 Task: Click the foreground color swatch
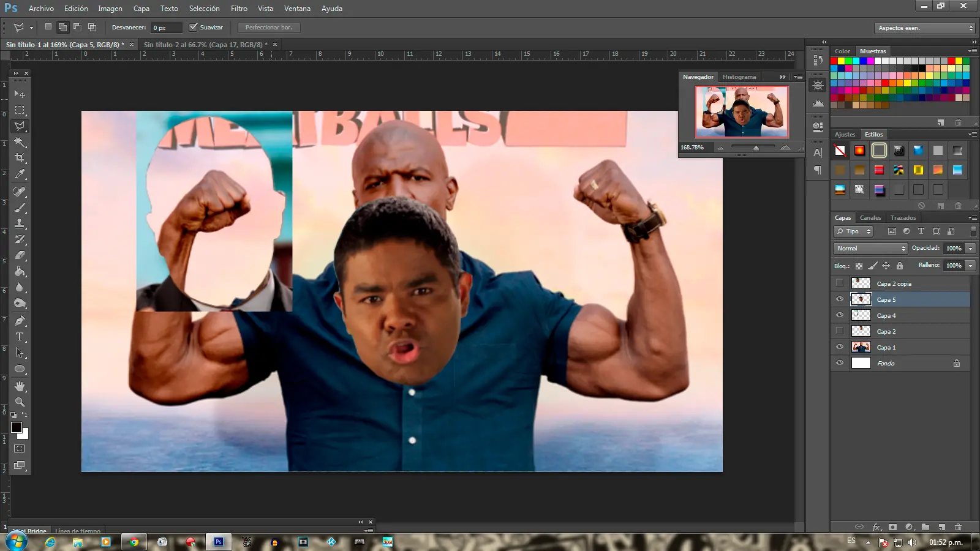click(x=17, y=427)
